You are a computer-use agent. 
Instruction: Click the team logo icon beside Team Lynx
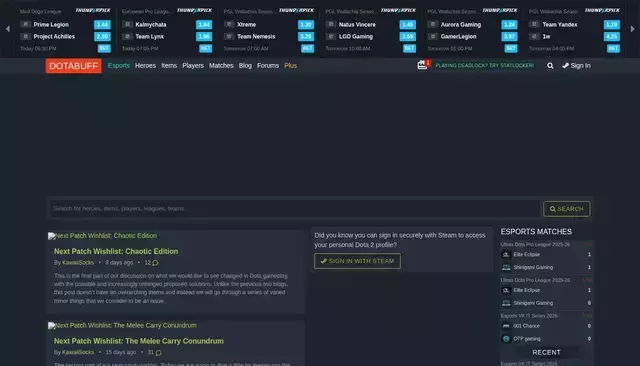(127, 36)
